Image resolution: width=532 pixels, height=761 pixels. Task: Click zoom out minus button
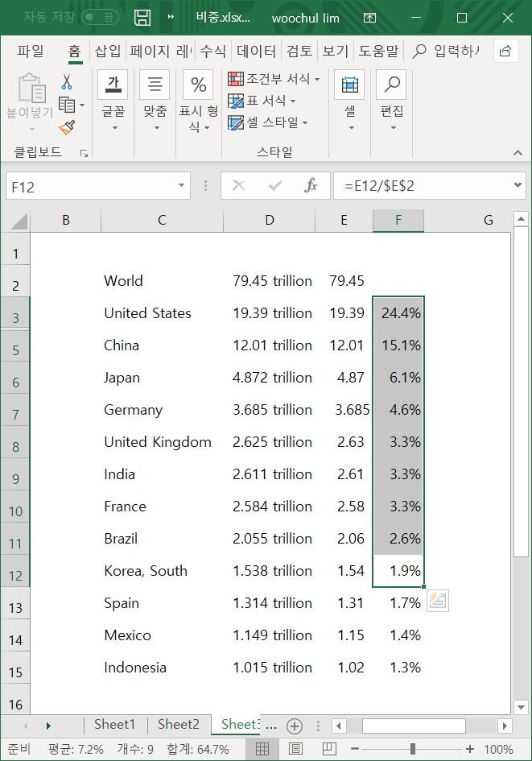[x=354, y=750]
